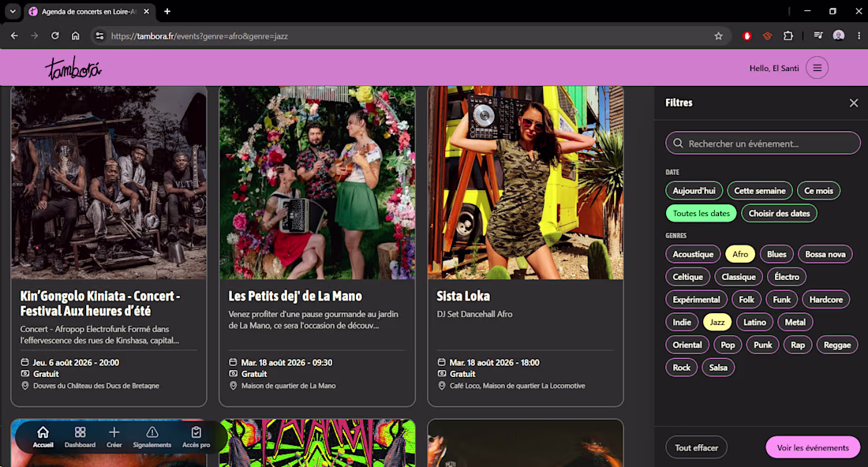
Task: Click the browser address bar URL
Action: point(200,36)
